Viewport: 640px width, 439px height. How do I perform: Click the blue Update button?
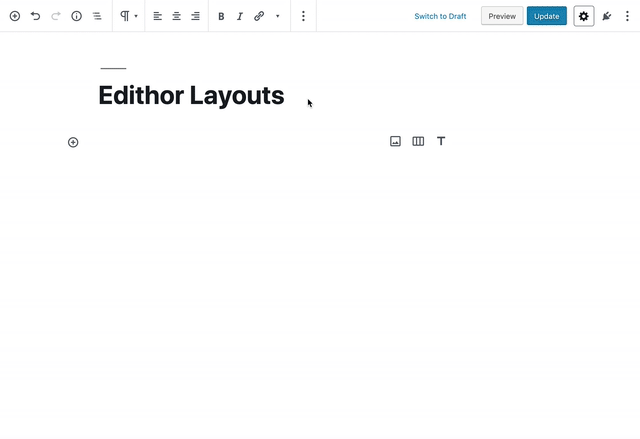(x=547, y=16)
